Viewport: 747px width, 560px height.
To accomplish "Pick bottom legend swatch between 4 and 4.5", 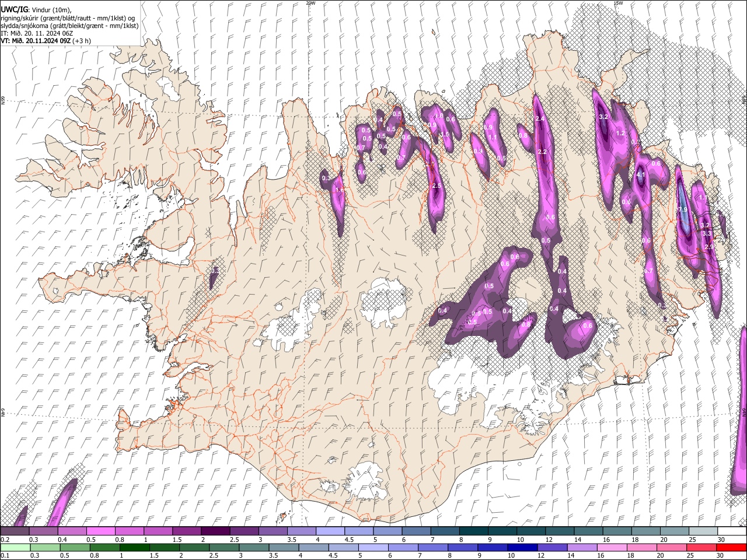I will click(x=313, y=547).
